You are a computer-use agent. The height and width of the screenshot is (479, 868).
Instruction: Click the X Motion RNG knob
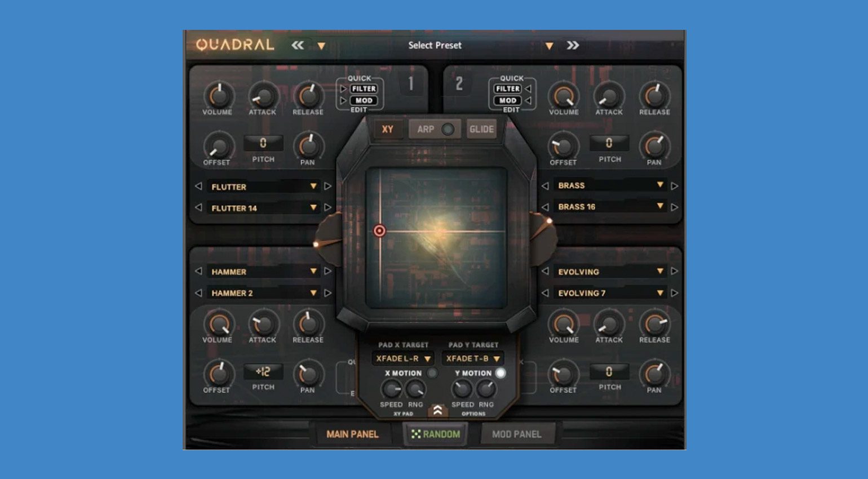coord(415,389)
